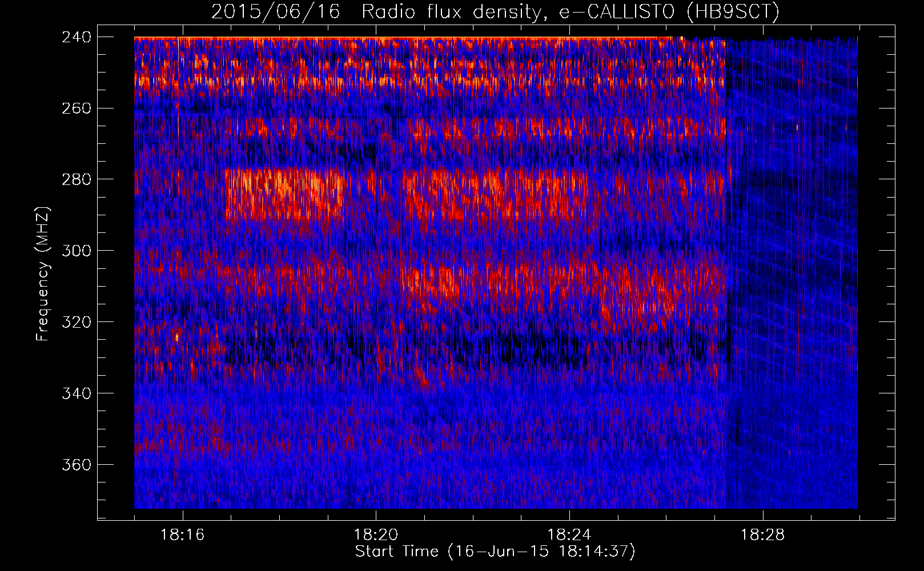Viewport: 924px width, 571px height.
Task: Click the 18:24 time tick label
Action: coord(569,535)
